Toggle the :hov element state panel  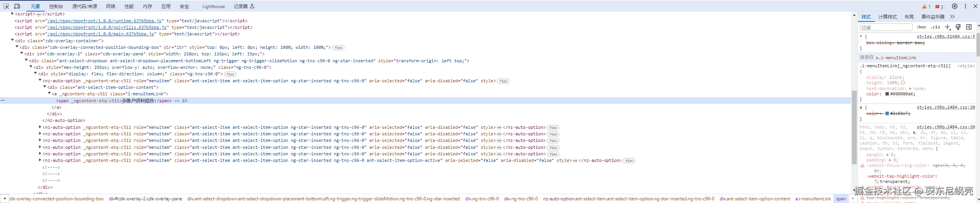click(921, 27)
